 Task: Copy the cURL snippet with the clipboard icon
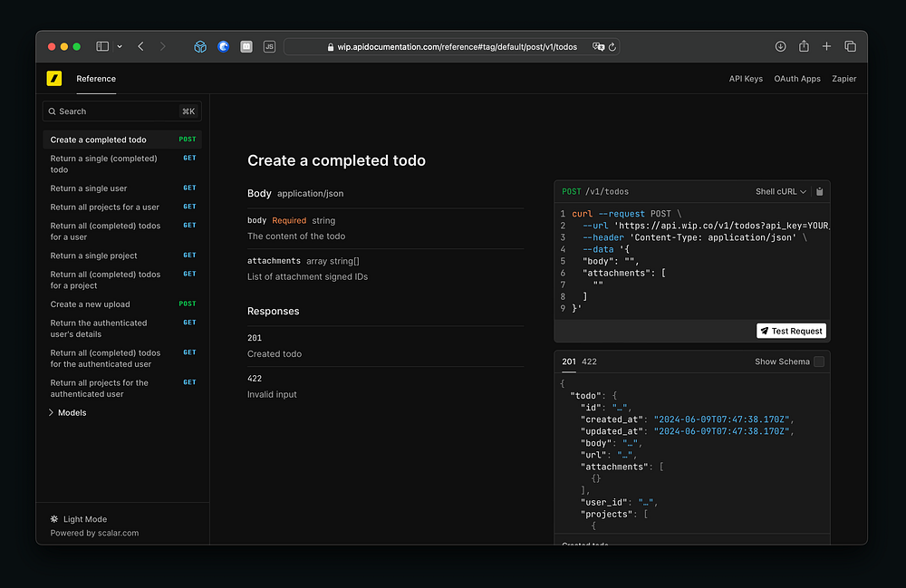click(x=819, y=192)
